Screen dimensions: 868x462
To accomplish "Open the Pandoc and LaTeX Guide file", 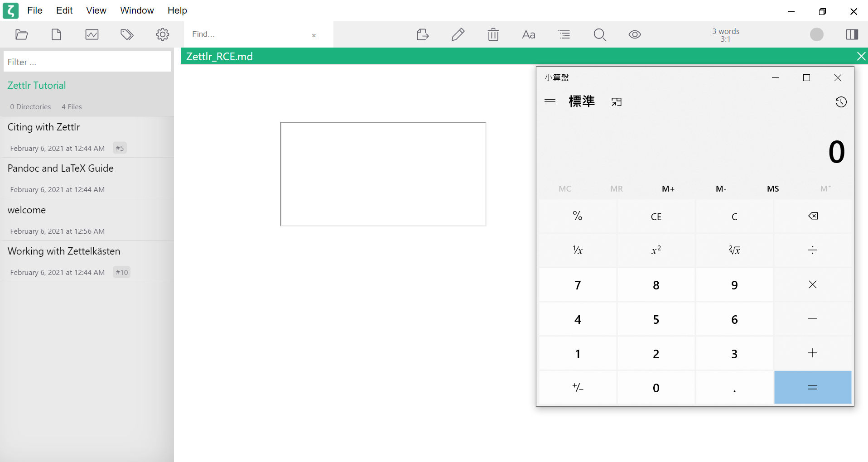I will (x=87, y=178).
